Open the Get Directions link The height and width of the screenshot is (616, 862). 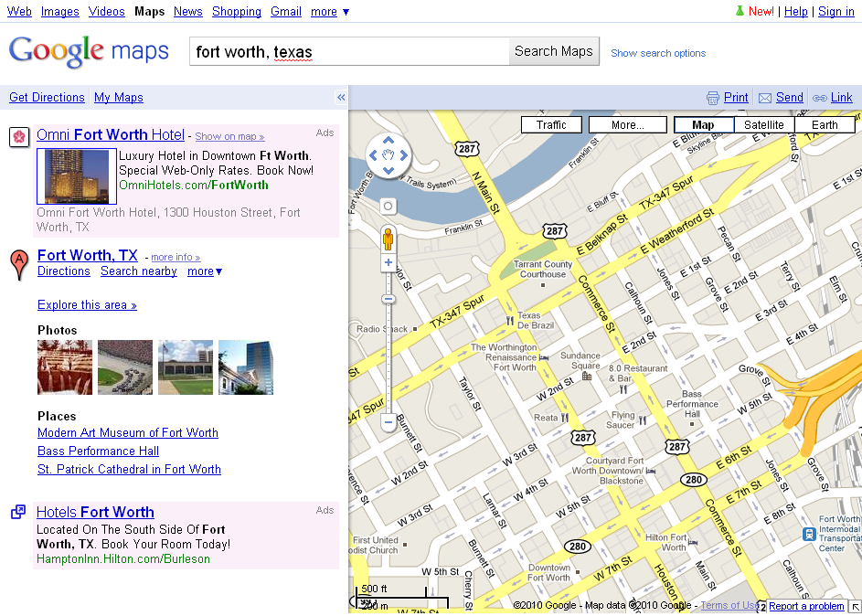pyautogui.click(x=47, y=98)
